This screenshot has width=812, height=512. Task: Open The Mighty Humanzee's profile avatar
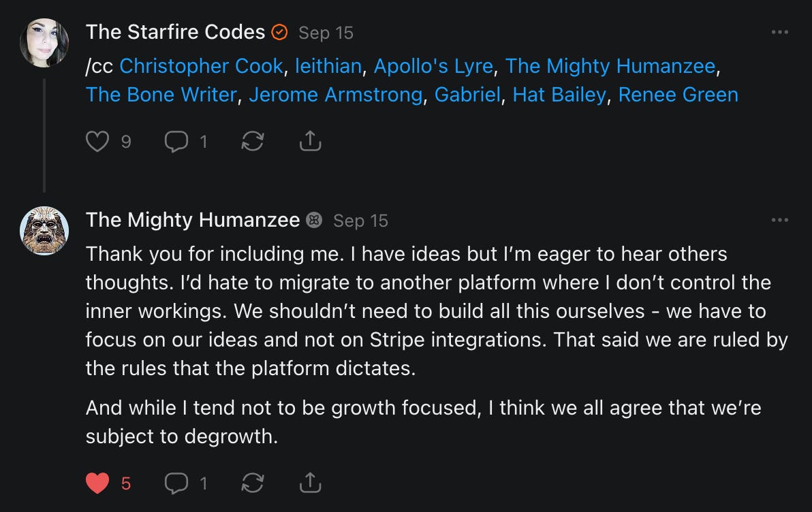[x=44, y=231]
